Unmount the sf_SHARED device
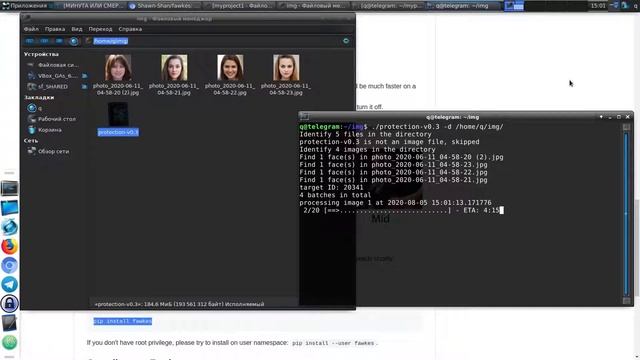The width and height of the screenshot is (640, 360). [84, 87]
